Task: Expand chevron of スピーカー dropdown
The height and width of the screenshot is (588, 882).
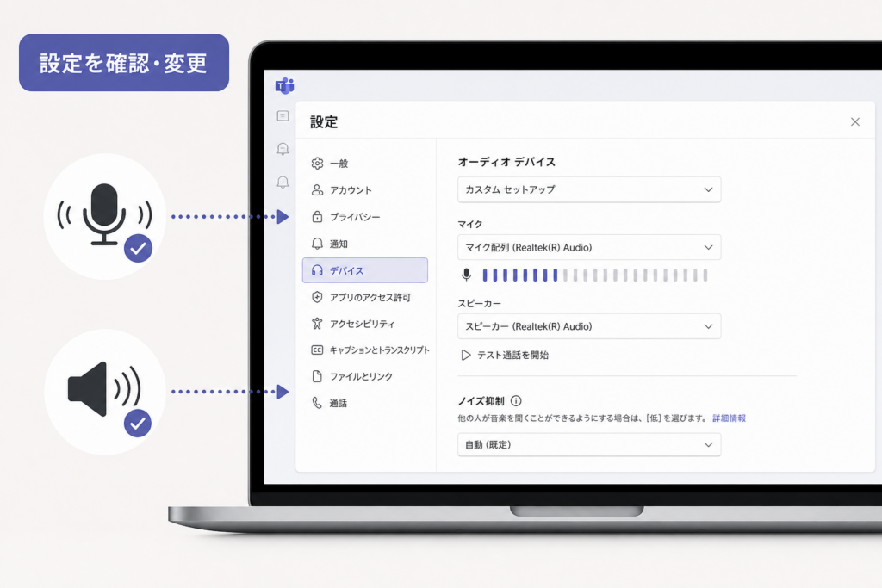Action: [708, 326]
